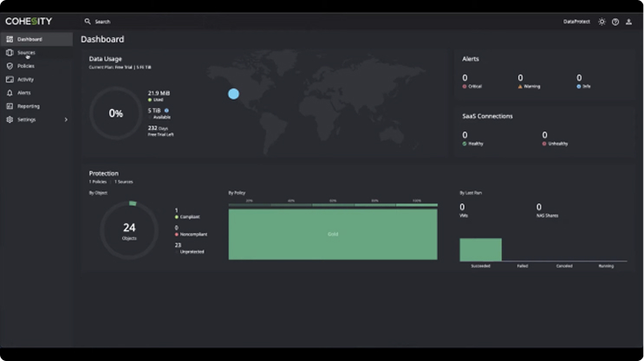Click the user account icon
Image resolution: width=644 pixels, height=361 pixels.
pos(628,22)
